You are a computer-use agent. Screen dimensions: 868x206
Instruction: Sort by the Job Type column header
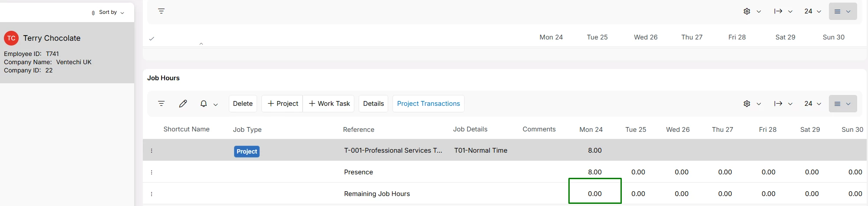[247, 130]
